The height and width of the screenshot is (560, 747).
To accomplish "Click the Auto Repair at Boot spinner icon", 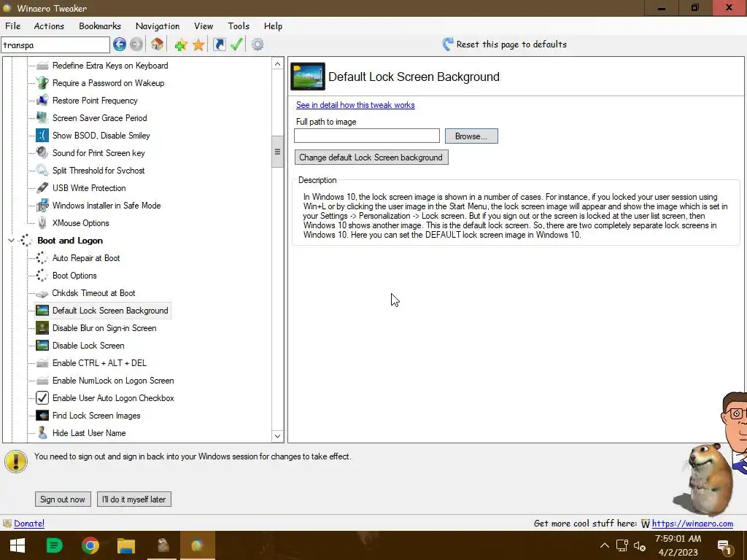I will point(42,258).
